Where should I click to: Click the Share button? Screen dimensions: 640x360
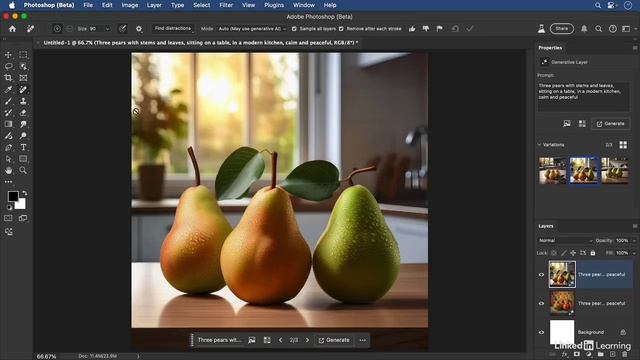pyautogui.click(x=562, y=29)
